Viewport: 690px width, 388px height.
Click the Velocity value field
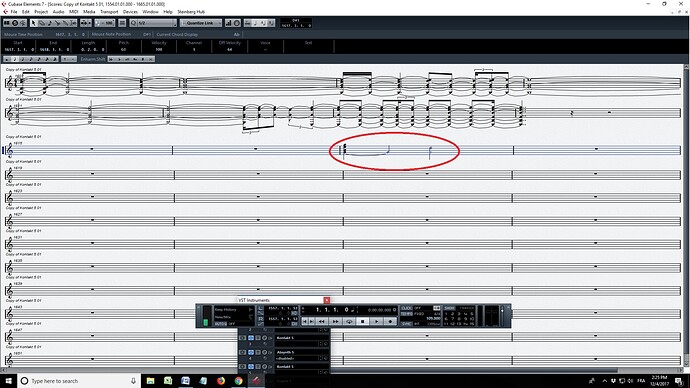point(159,49)
